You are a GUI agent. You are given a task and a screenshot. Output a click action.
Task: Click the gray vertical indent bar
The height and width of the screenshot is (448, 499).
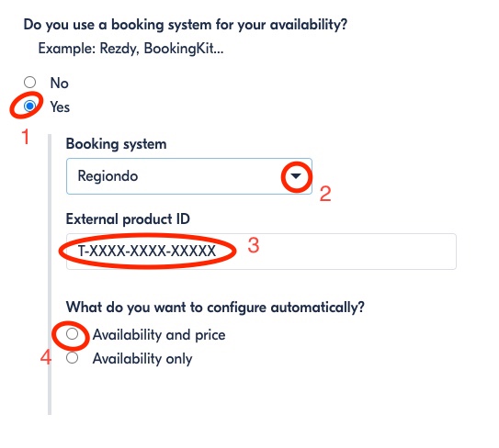tap(50, 274)
